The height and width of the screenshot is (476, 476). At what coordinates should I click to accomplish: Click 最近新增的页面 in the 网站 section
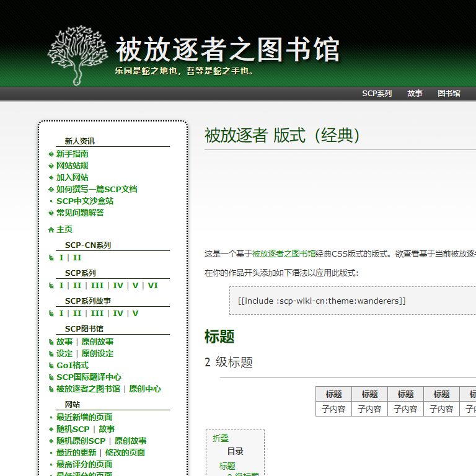coord(84,417)
